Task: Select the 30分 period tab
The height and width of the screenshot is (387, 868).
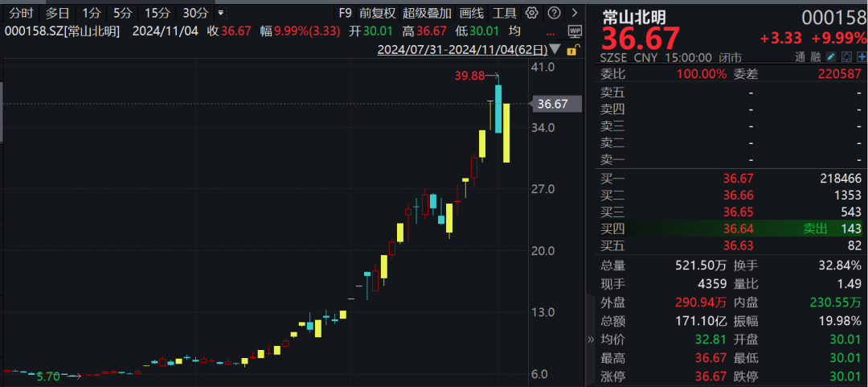Action: (195, 13)
